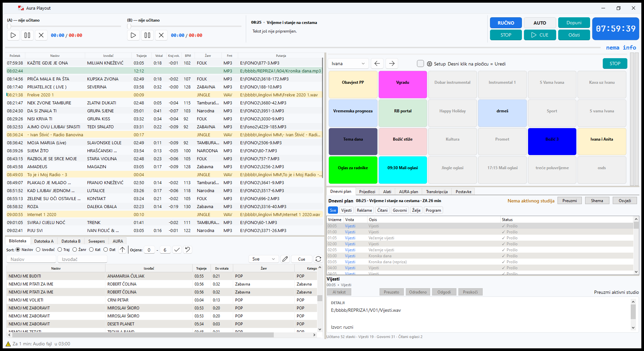The width and height of the screenshot is (644, 351).
Task: Open the AURA plan tab
Action: (x=408, y=192)
